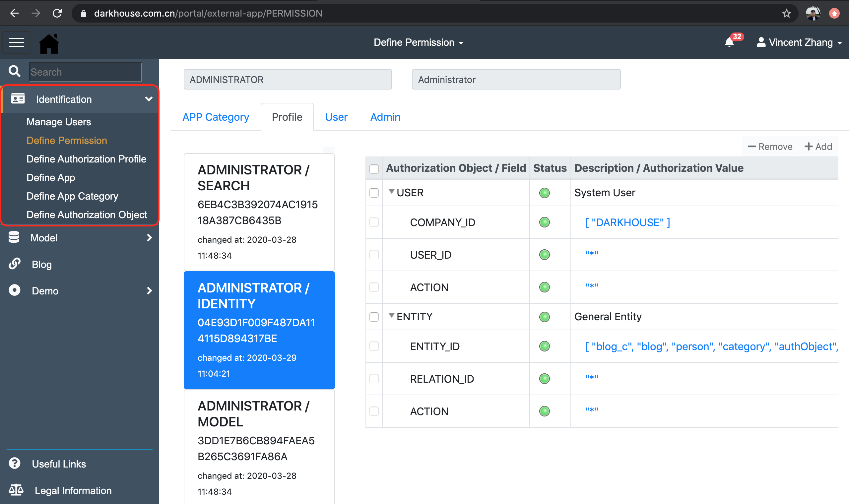Open the hamburger menu button

tap(16, 42)
